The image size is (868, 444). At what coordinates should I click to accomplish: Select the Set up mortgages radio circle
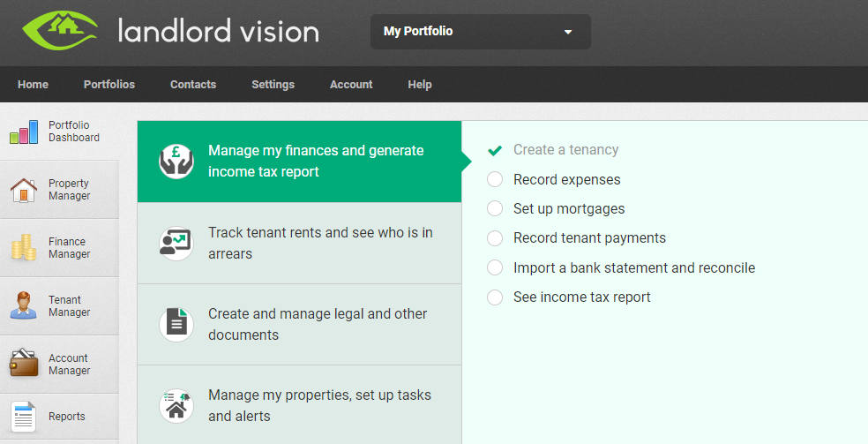495,209
